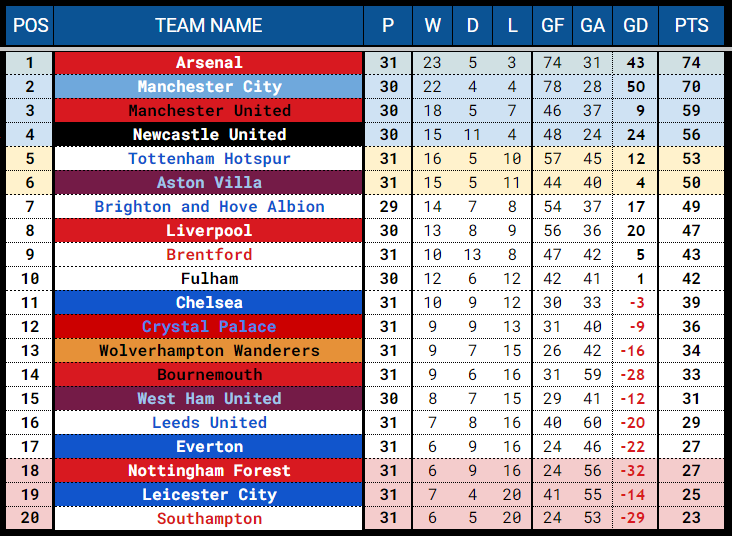732x536 pixels.
Task: Click the GF column header
Action: coord(552,26)
